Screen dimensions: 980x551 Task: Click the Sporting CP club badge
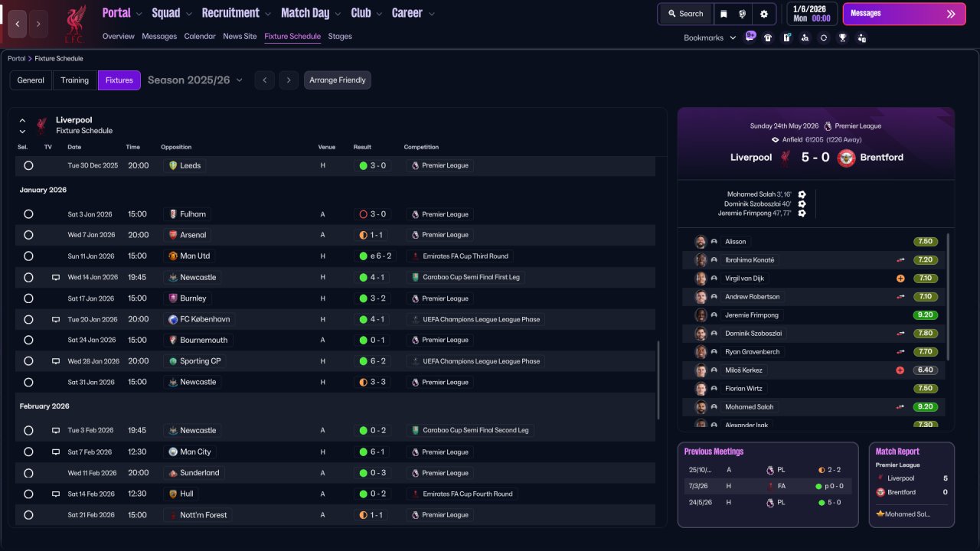tap(173, 361)
